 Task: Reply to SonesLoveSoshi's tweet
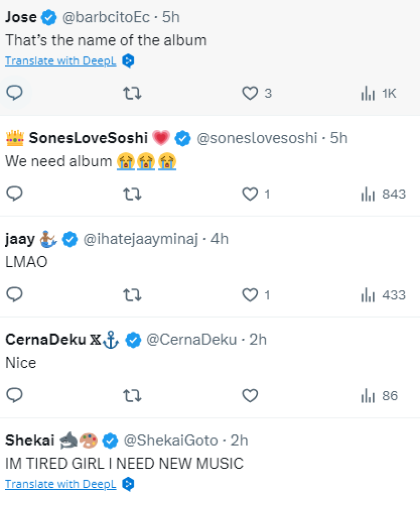15,193
